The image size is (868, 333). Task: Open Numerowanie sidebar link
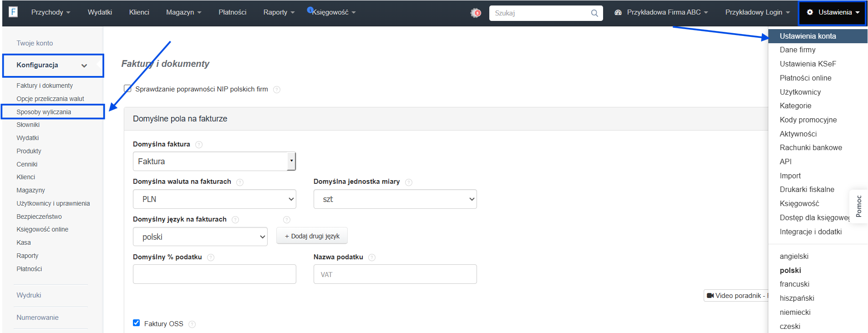(37, 318)
